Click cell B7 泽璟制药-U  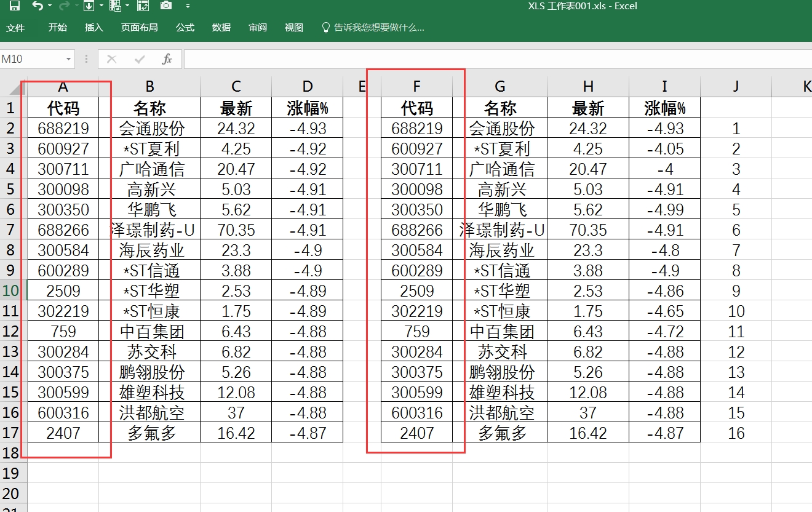point(149,230)
